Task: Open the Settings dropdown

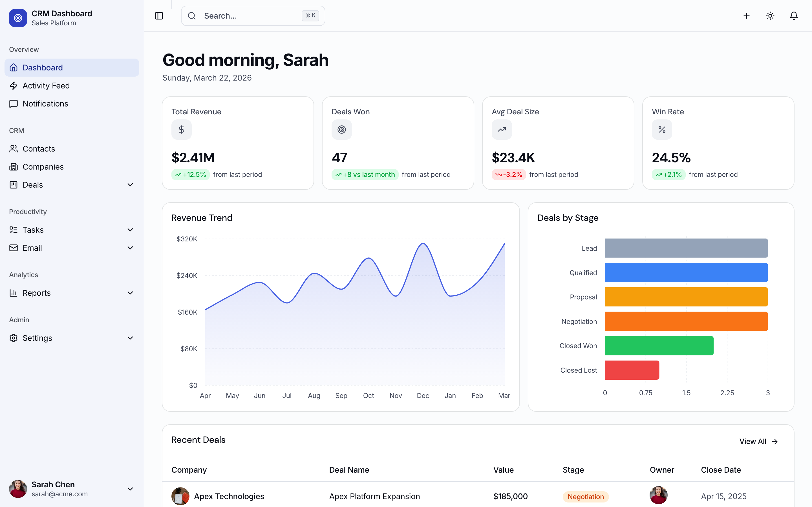Action: pyautogui.click(x=130, y=338)
